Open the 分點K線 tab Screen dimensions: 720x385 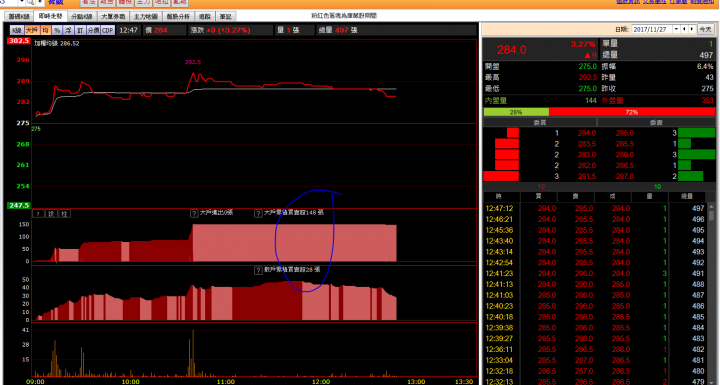pyautogui.click(x=82, y=17)
